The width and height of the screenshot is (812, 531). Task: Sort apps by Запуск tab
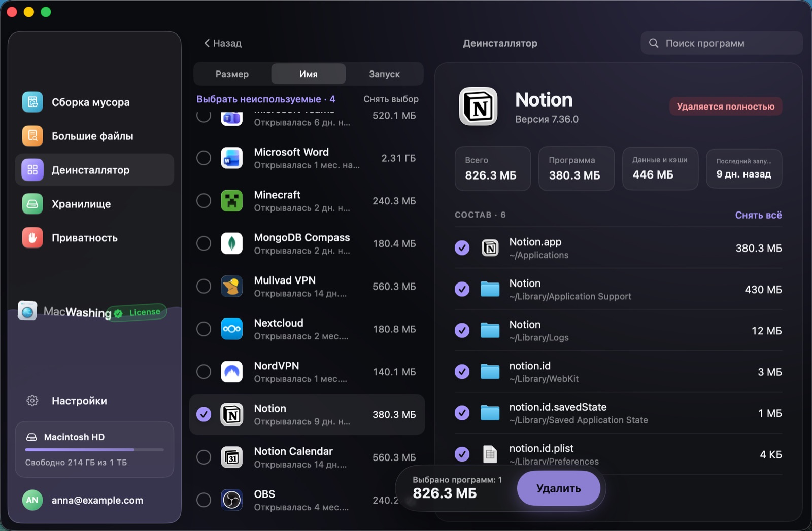[384, 74]
